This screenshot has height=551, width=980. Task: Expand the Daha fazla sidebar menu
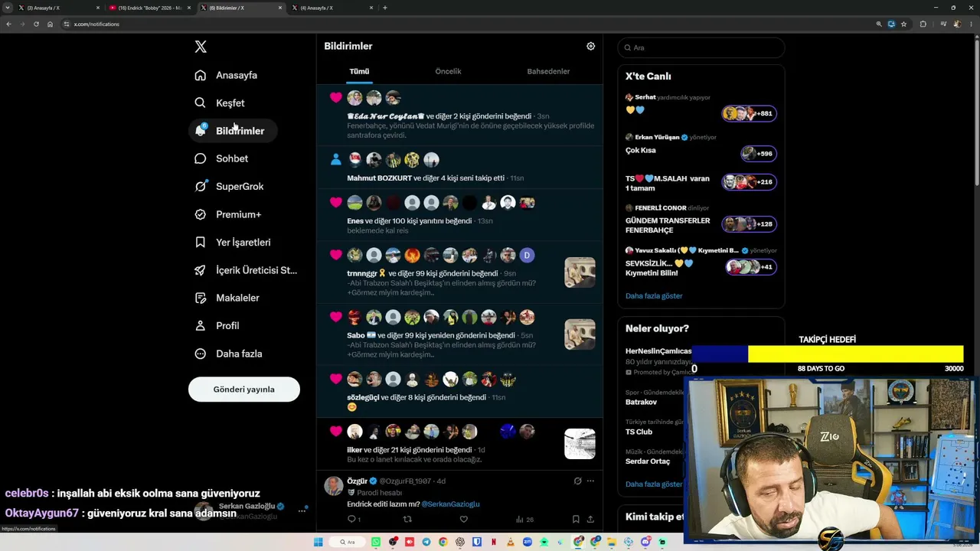click(x=229, y=354)
